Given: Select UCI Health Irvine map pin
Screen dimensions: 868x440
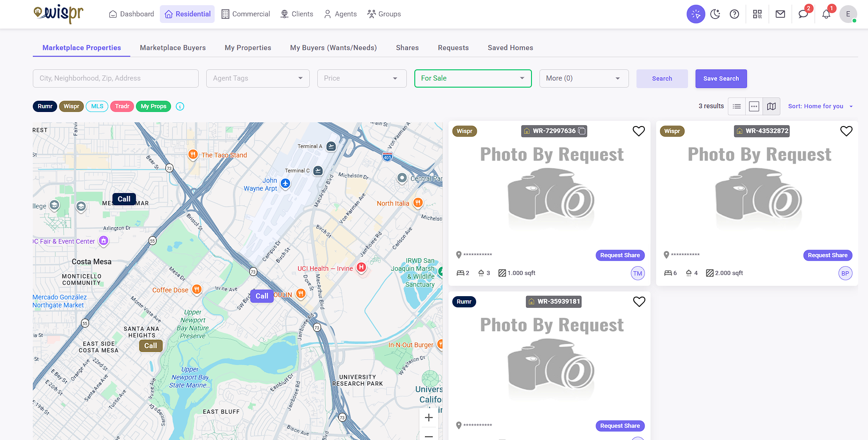Looking at the screenshot, I should click(361, 268).
